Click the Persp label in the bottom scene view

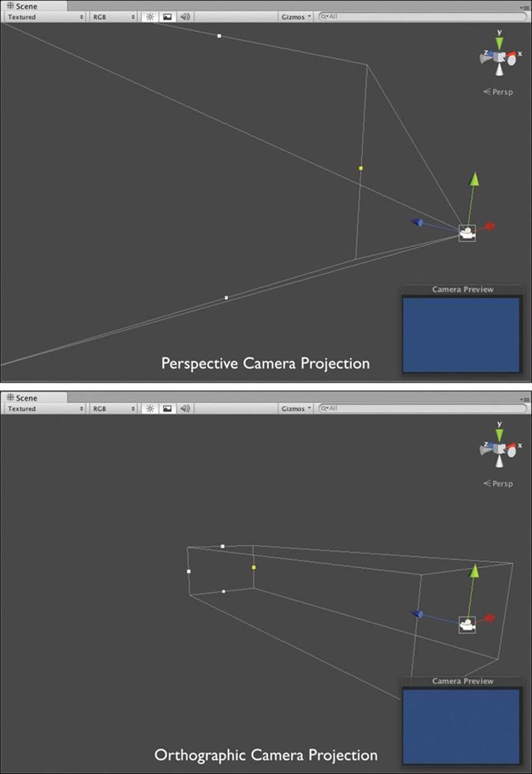[499, 484]
